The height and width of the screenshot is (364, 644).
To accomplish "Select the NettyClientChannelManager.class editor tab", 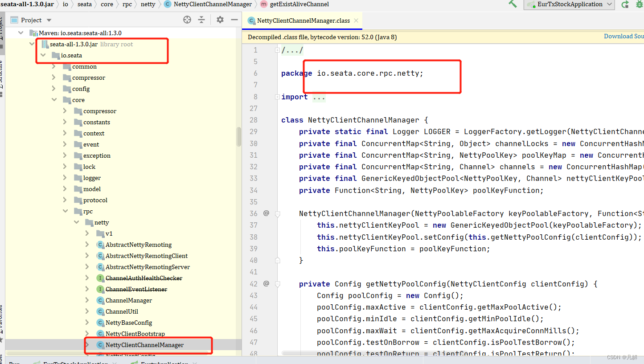I will 303,20.
